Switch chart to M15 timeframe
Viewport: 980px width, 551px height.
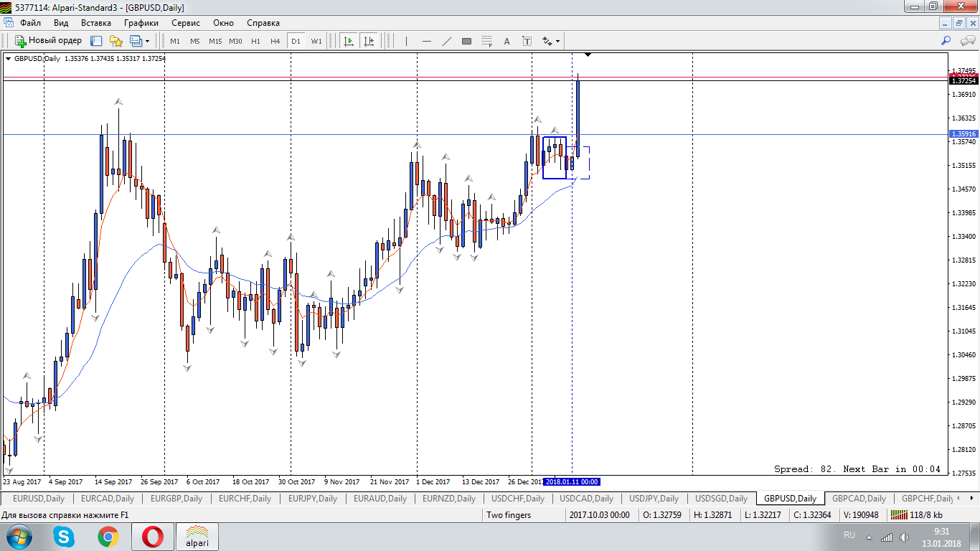tap(215, 42)
